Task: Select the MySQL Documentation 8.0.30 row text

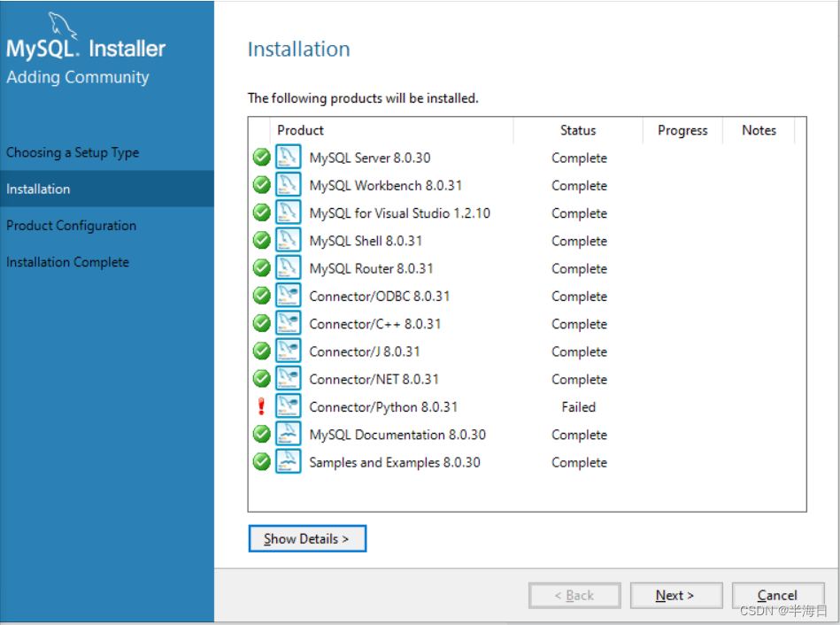Action: (x=397, y=435)
